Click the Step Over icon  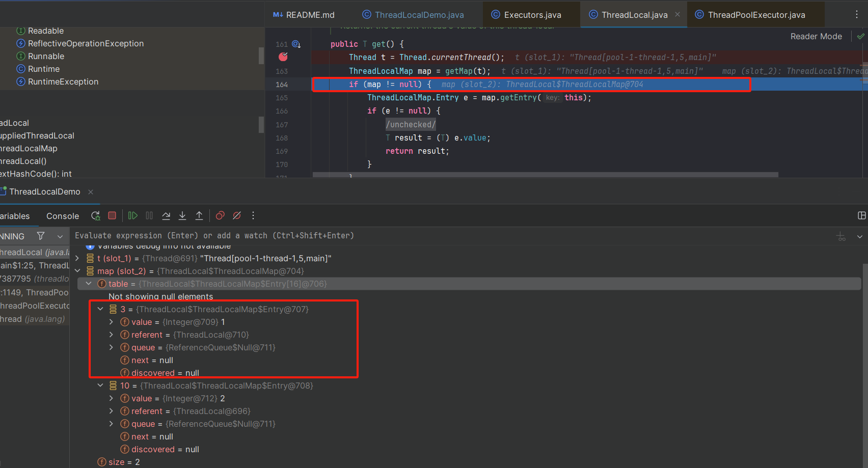[x=166, y=215]
